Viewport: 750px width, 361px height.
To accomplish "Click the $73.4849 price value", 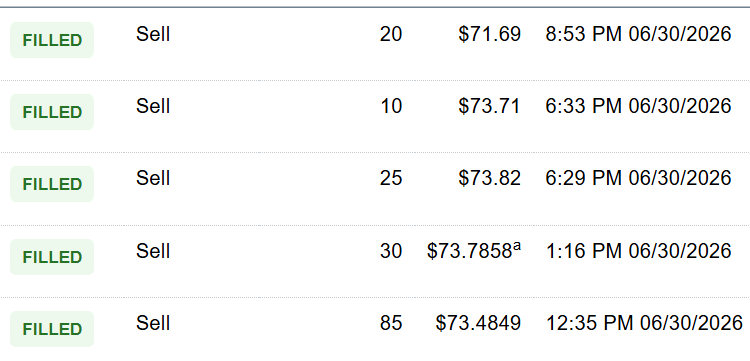I will pyautogui.click(x=478, y=323).
